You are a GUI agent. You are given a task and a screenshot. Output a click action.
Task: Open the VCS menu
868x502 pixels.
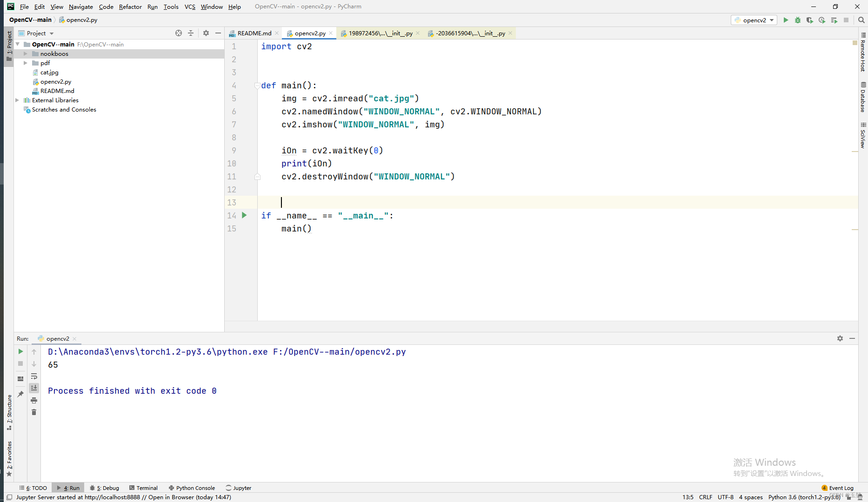(190, 7)
